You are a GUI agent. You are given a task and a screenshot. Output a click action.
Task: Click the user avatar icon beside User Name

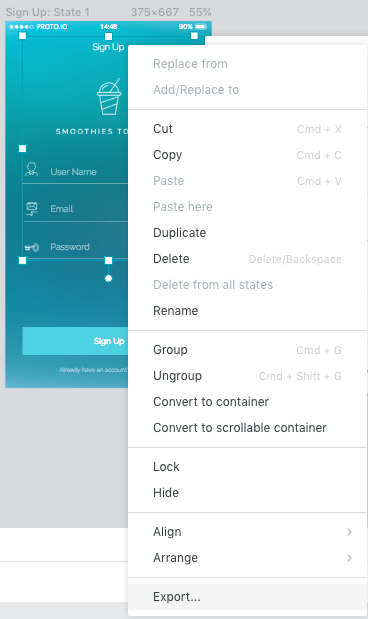[32, 169]
